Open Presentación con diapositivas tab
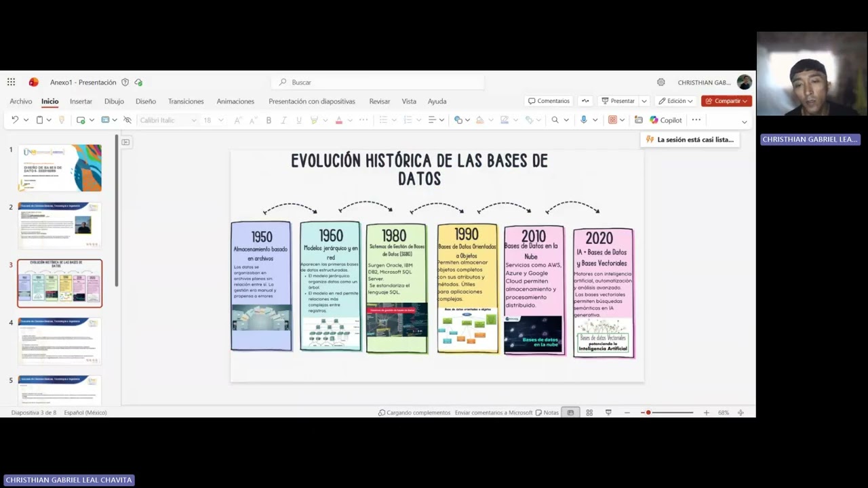 pyautogui.click(x=312, y=101)
